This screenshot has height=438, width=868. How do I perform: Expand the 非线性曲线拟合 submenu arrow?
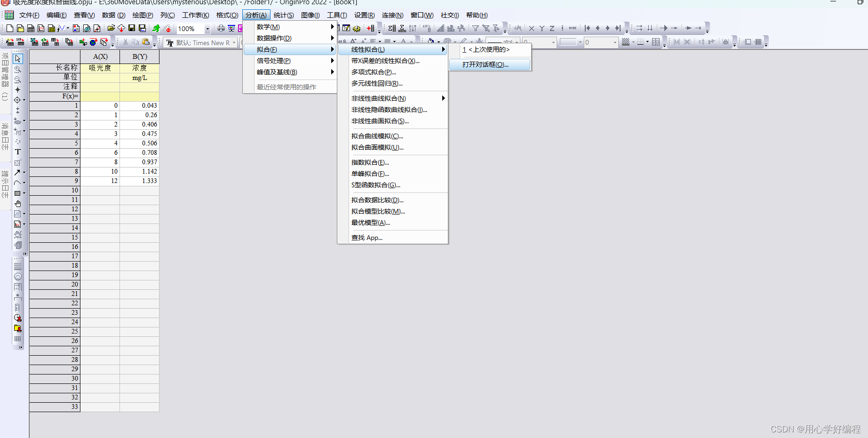443,98
